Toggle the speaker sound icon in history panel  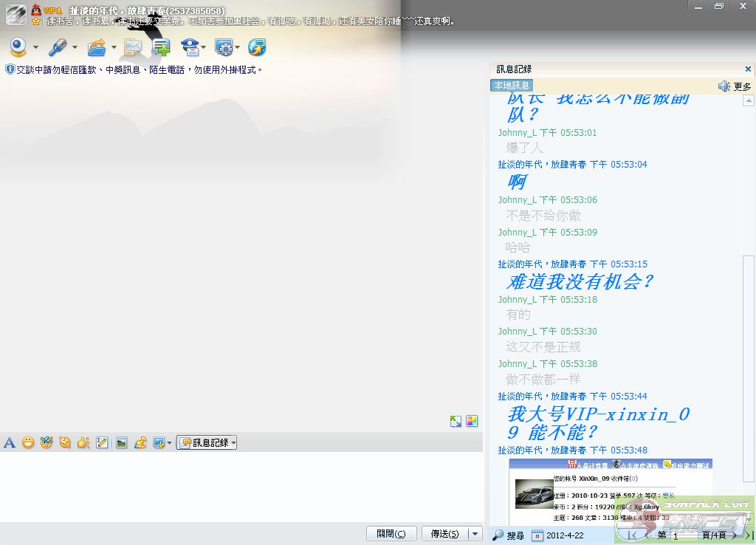coord(724,86)
